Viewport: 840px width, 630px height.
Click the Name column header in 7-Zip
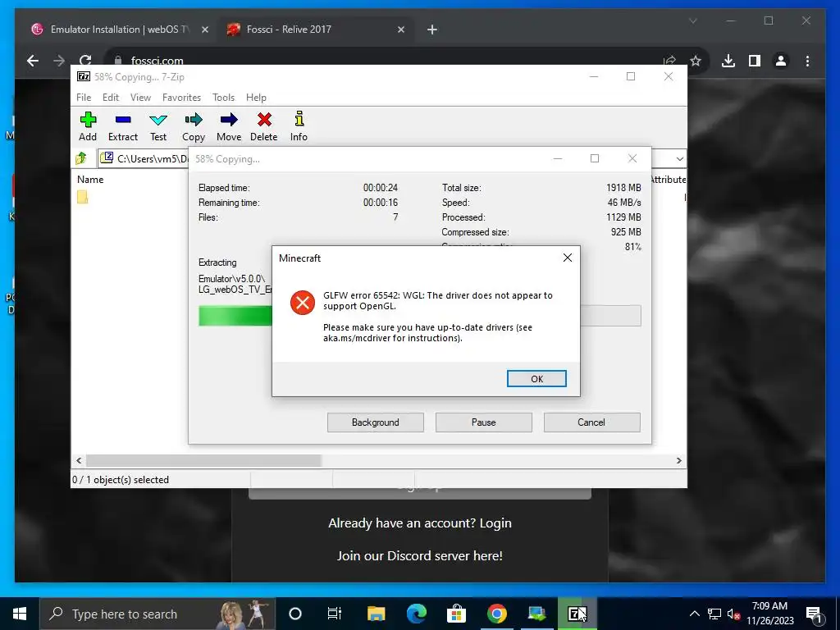(x=90, y=180)
